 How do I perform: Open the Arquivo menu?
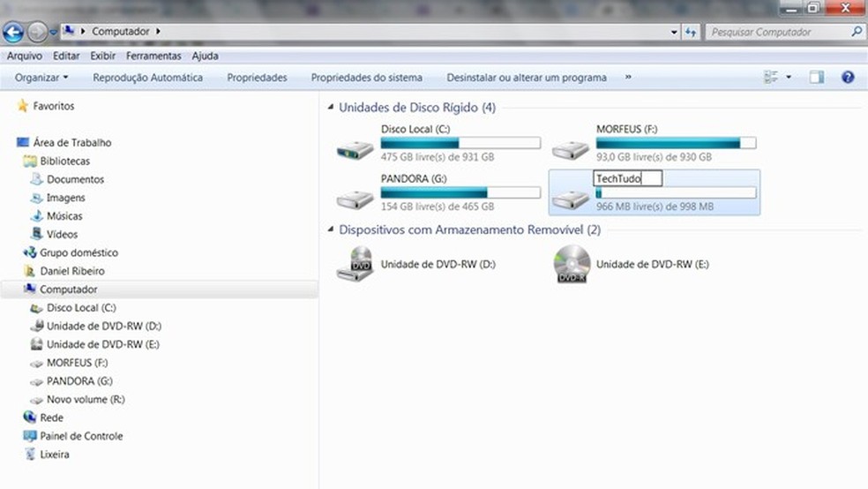click(25, 56)
